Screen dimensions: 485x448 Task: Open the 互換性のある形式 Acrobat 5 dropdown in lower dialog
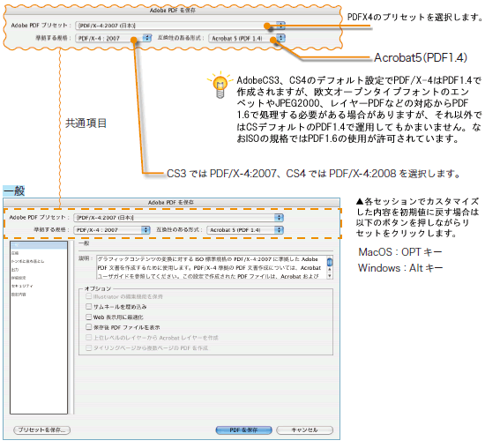245,230
